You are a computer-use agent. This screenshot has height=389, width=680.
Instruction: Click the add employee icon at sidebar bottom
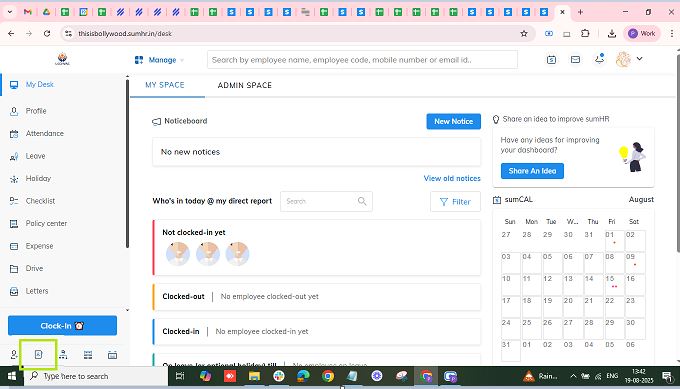(14, 355)
